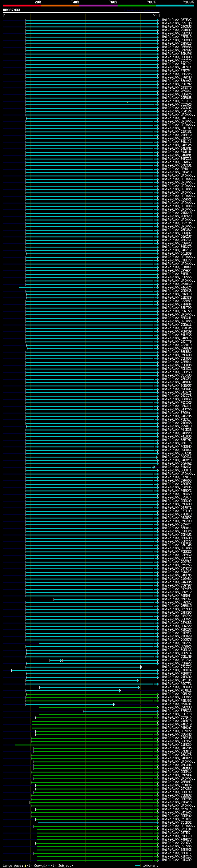This screenshot has height=868, width=197.
Task: Choose the UniRef100_B4JLM1 hit
Action: [x=176, y=152]
